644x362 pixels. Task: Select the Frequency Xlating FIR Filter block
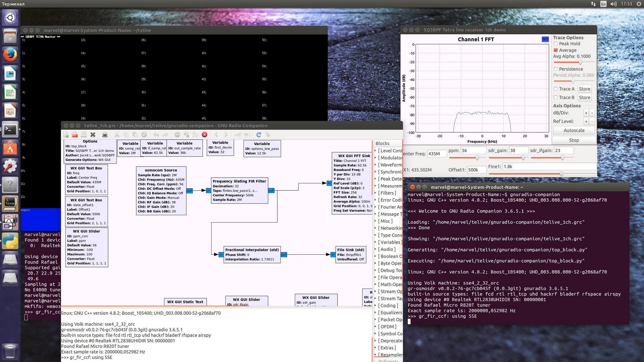pyautogui.click(x=239, y=190)
